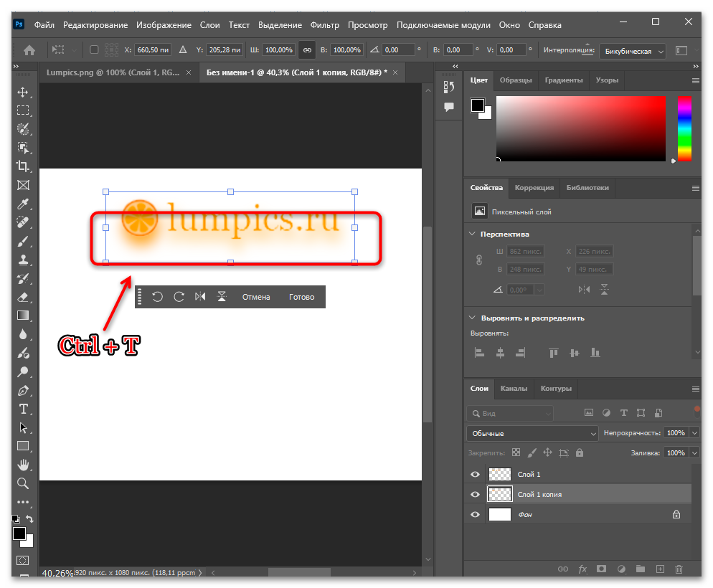Flip vertically in floating transform bar
Screen dimensions: 713x588
222,297
